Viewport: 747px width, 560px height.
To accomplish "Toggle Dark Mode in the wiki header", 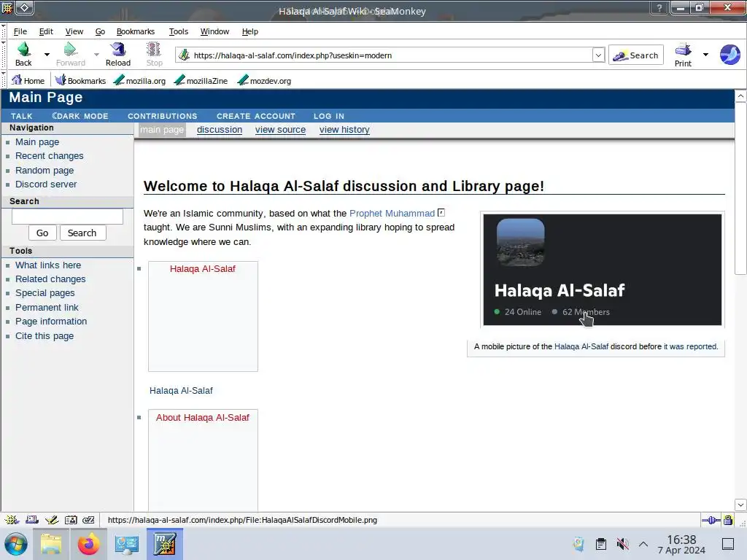I will [80, 116].
